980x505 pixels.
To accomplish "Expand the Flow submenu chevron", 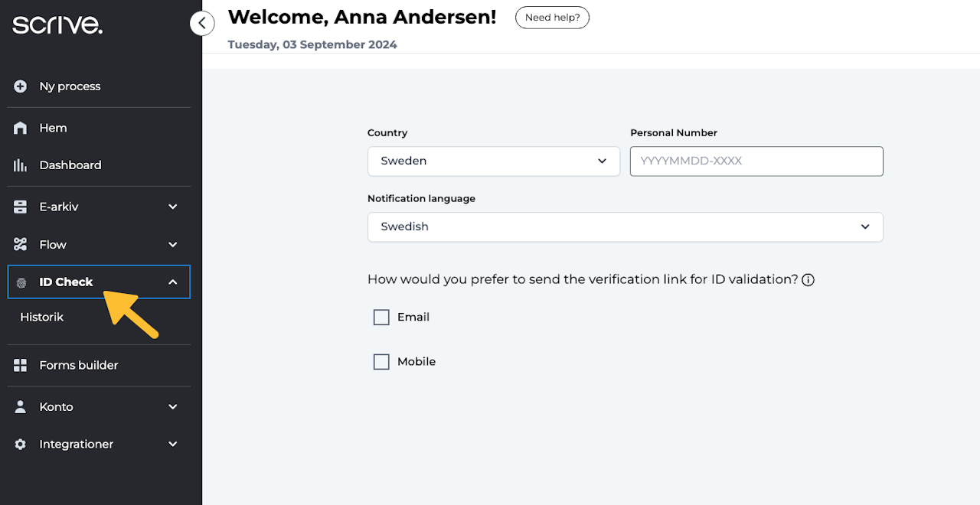I will click(x=173, y=245).
